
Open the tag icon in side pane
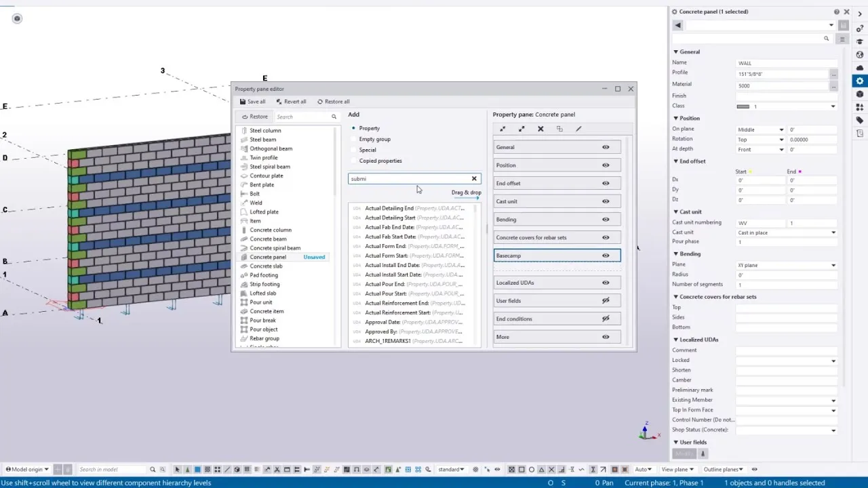[860, 120]
